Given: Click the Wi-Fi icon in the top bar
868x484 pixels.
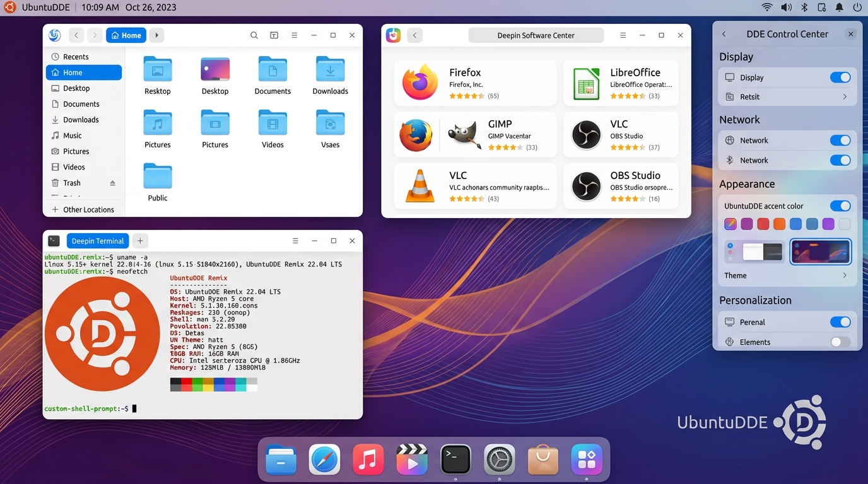Looking at the screenshot, I should click(x=767, y=8).
